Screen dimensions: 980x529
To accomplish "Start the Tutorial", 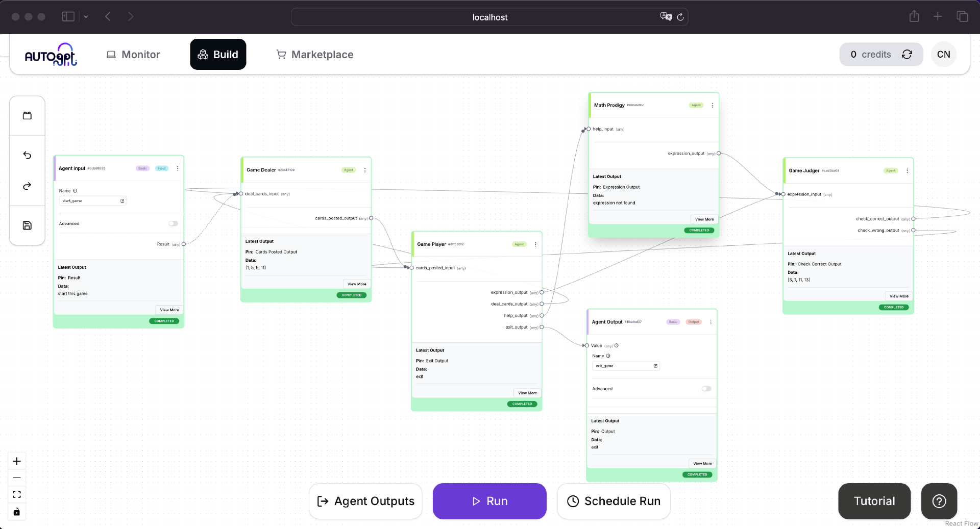I will coord(874,501).
